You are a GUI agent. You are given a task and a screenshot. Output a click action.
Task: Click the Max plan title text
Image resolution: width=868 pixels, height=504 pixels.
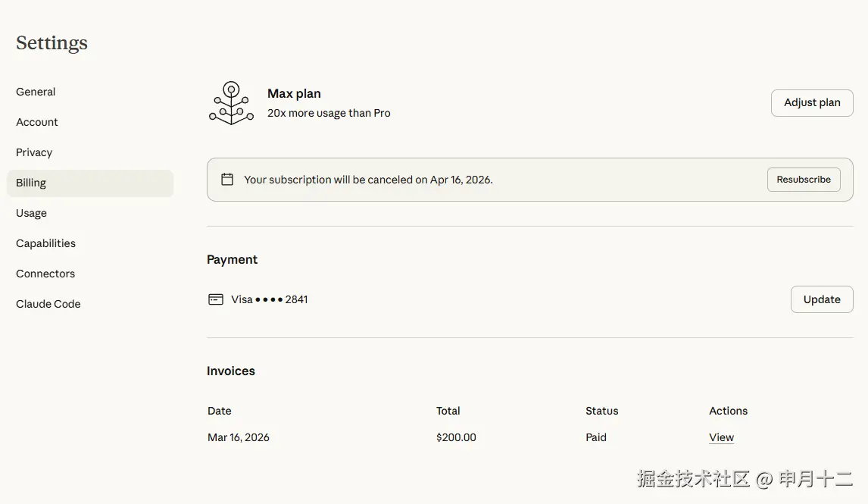click(x=294, y=93)
